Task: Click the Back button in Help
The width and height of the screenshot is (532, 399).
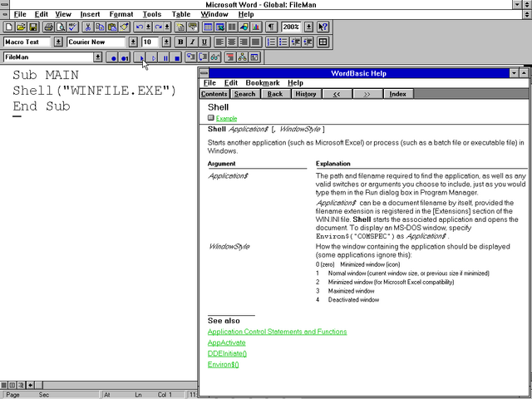Action: click(x=275, y=94)
